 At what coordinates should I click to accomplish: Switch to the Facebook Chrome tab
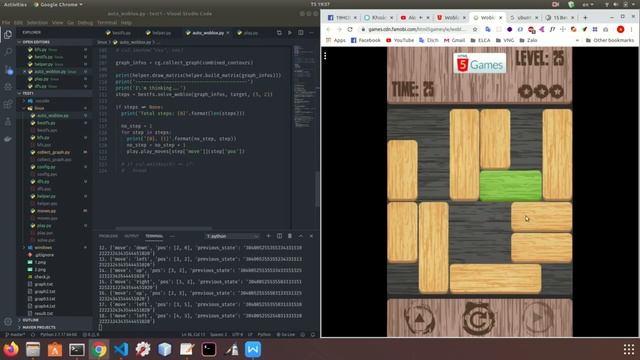(x=342, y=18)
